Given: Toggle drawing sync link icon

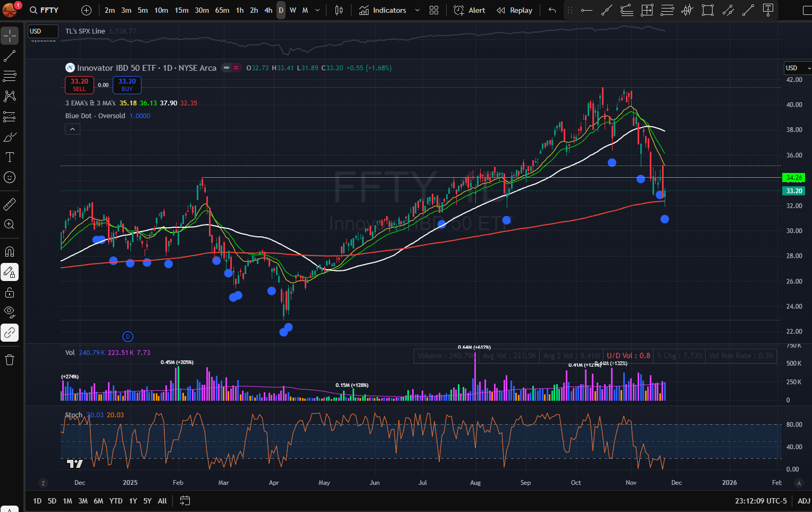Looking at the screenshot, I should pyautogui.click(x=10, y=333).
